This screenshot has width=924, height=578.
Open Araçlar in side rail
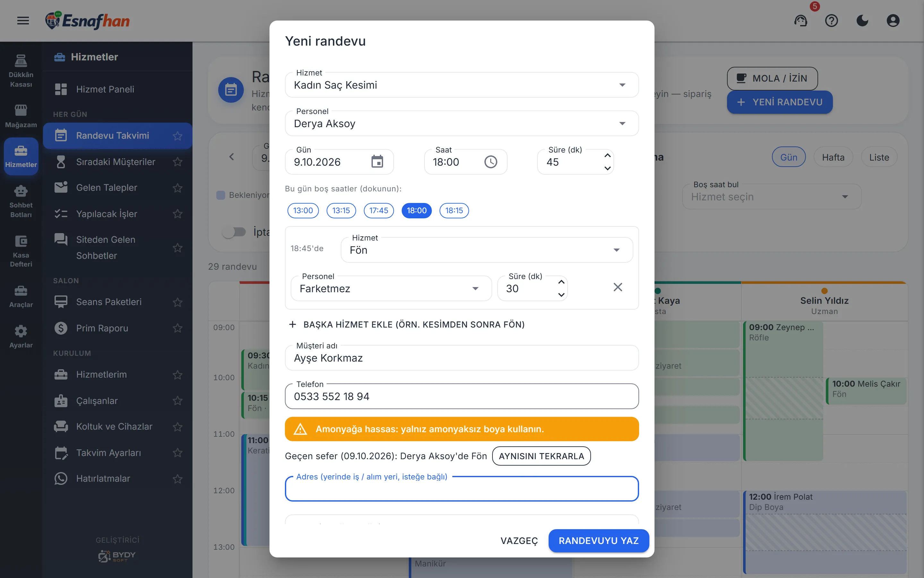coord(21,297)
